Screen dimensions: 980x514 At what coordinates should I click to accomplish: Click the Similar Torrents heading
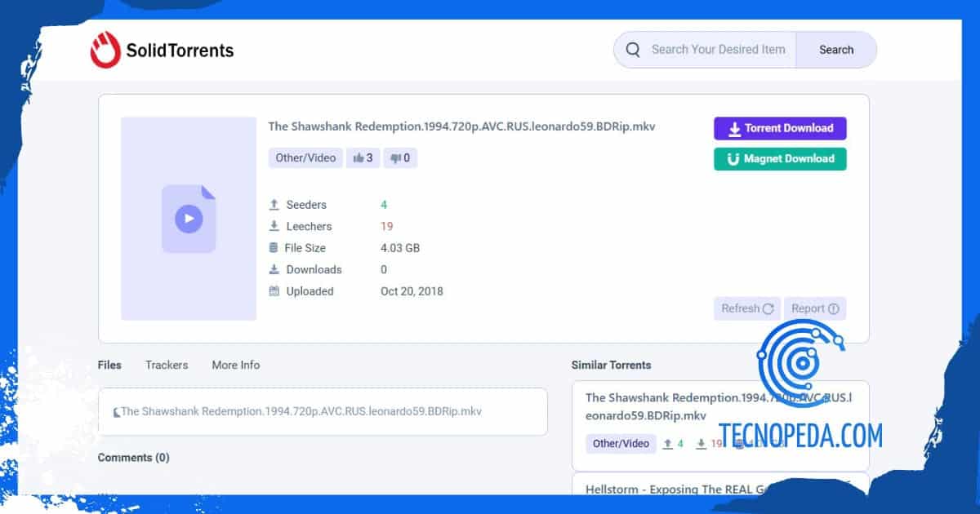point(612,365)
